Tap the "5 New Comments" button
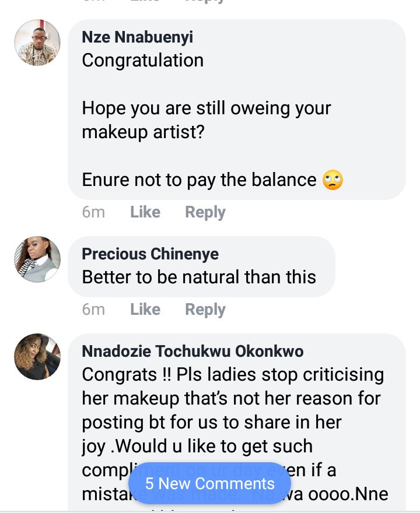 210,483
